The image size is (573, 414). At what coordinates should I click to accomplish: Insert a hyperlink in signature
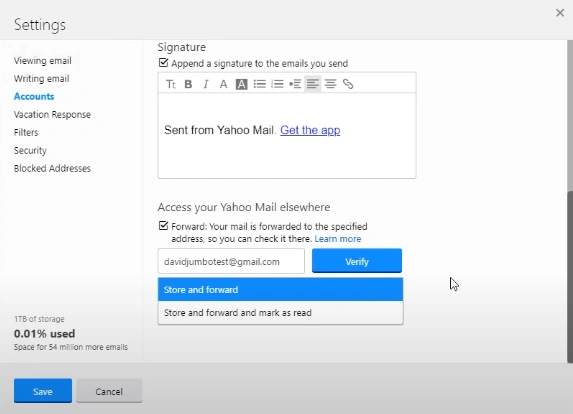click(x=348, y=84)
